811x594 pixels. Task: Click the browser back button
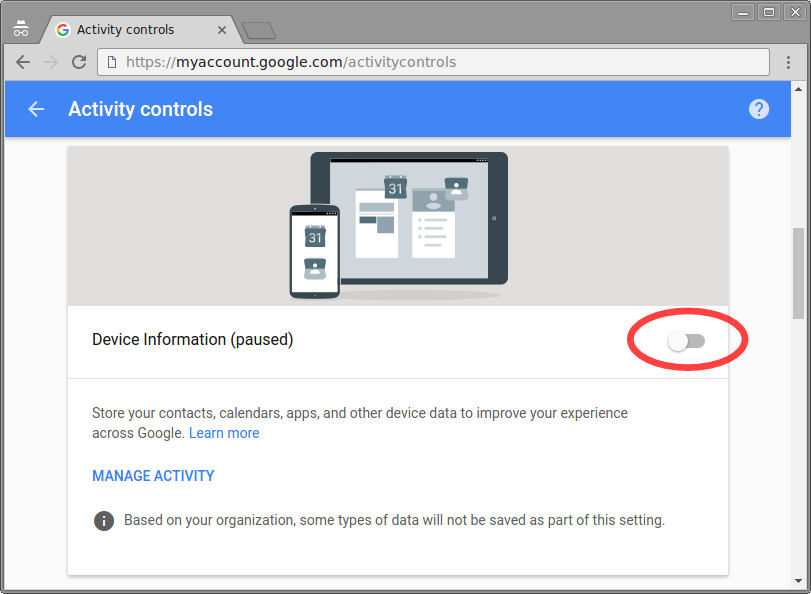[23, 62]
